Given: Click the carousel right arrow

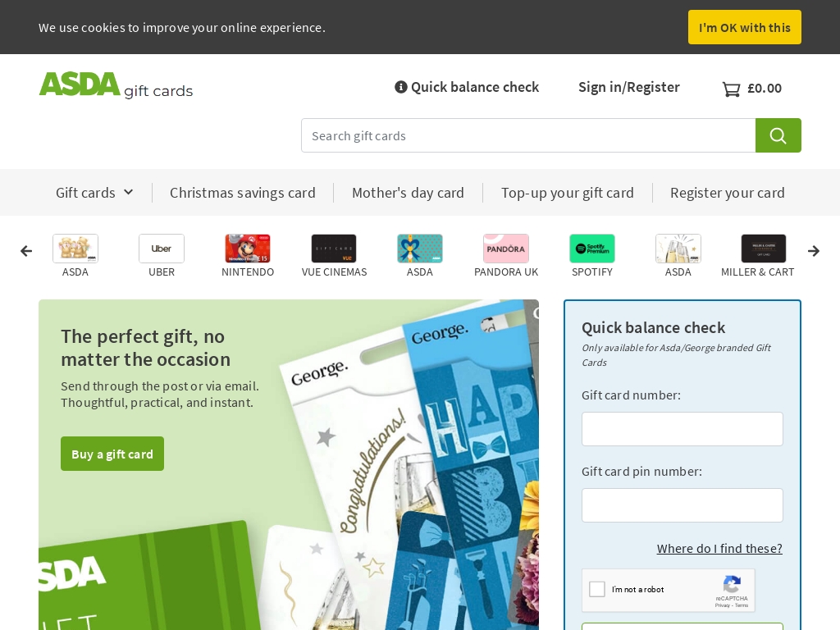Looking at the screenshot, I should (x=814, y=251).
